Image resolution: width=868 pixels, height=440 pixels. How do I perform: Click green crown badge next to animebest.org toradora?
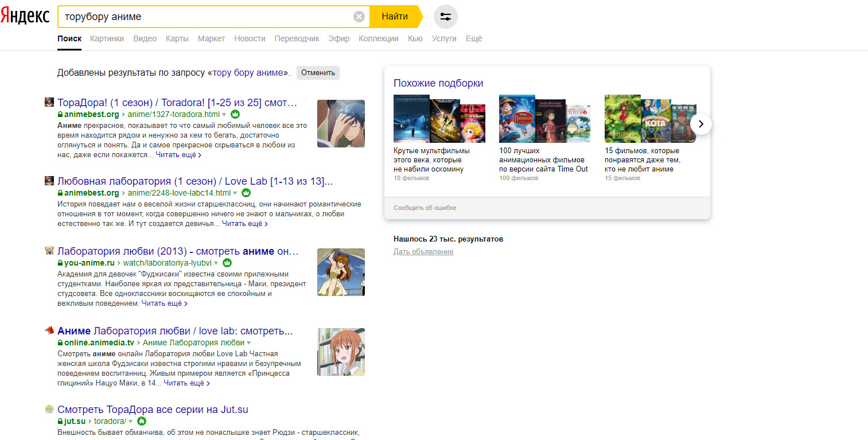[x=235, y=114]
